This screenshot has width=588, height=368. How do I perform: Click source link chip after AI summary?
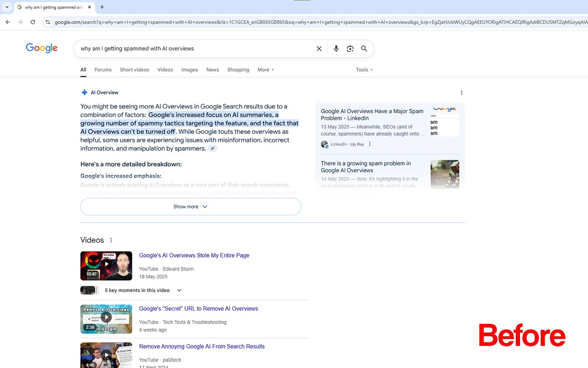(x=212, y=149)
